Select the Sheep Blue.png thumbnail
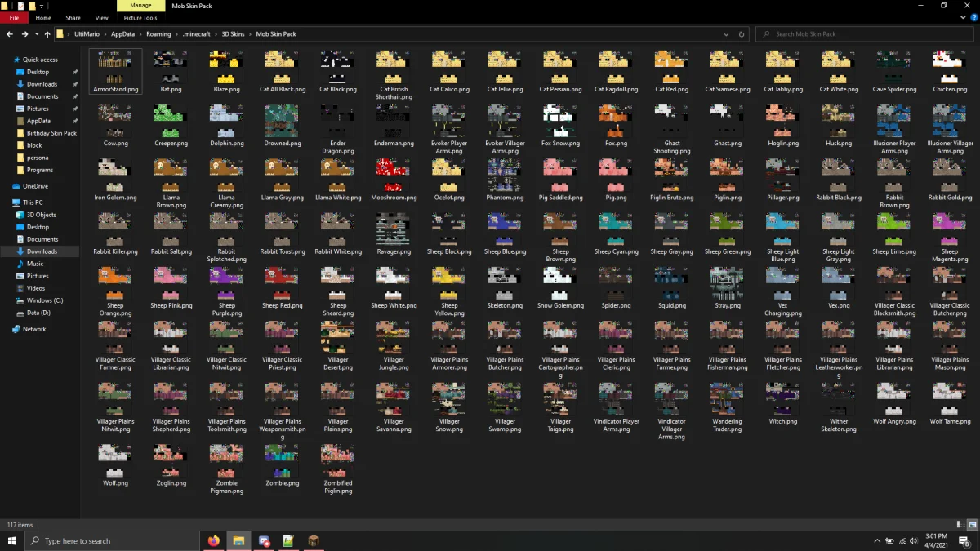The image size is (980, 551). coord(505,229)
